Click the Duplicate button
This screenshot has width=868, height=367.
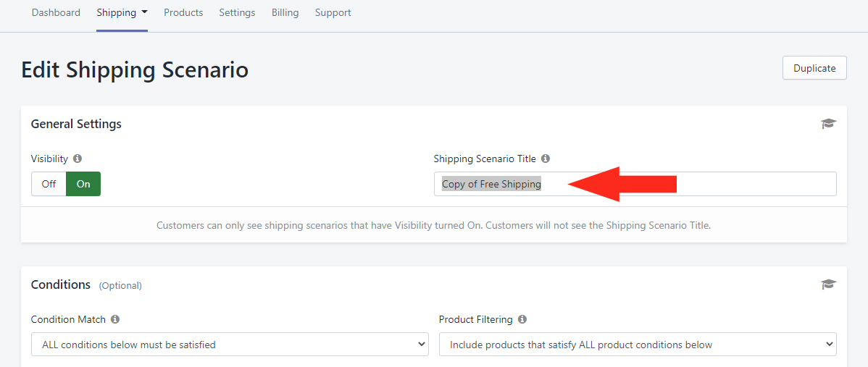[814, 68]
